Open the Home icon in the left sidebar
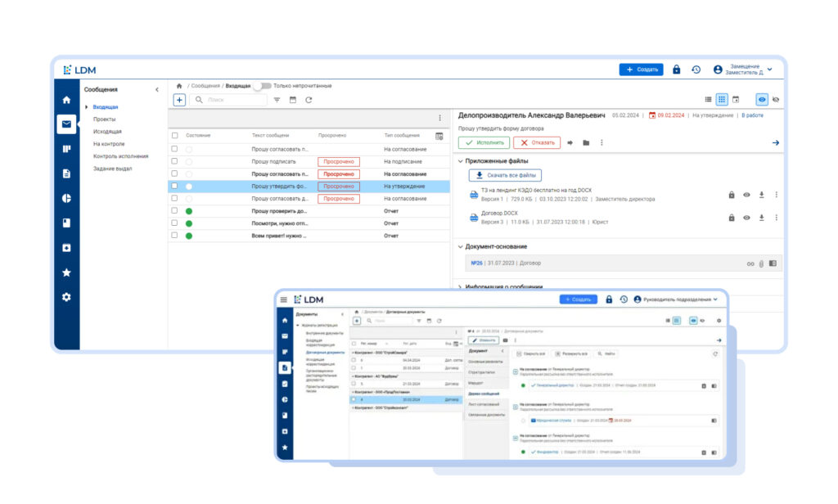Screen dimensions: 838x504 coord(66,100)
